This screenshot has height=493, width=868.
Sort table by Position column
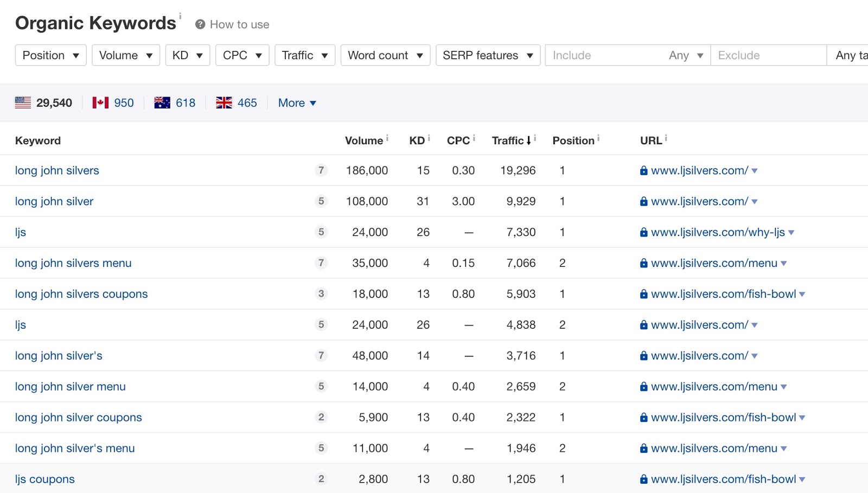point(573,140)
